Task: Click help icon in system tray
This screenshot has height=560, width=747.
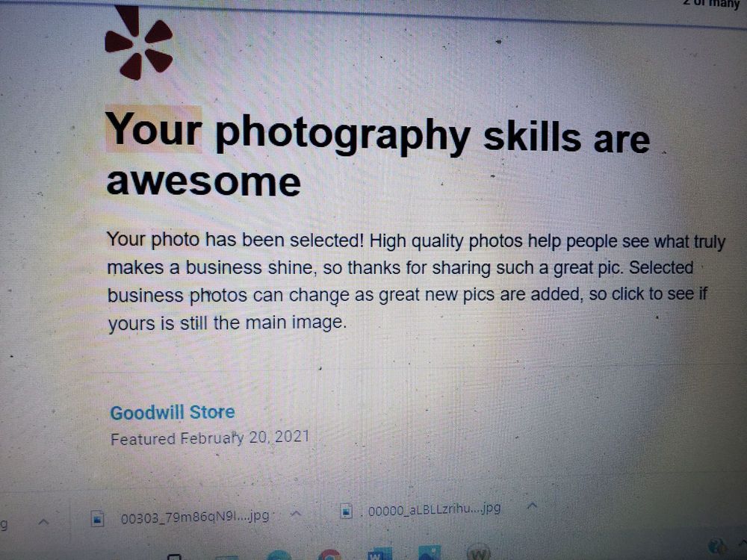Action: (x=718, y=547)
